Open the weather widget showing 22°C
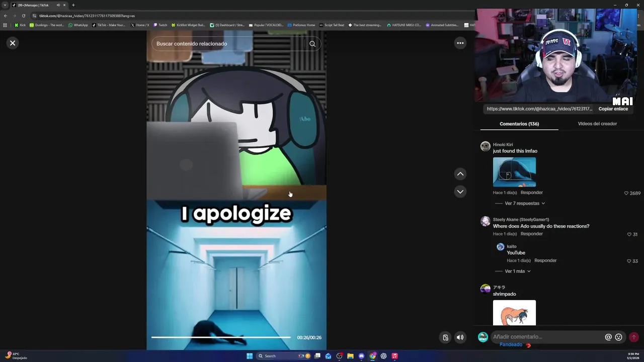The image size is (644, 362). 15,356
